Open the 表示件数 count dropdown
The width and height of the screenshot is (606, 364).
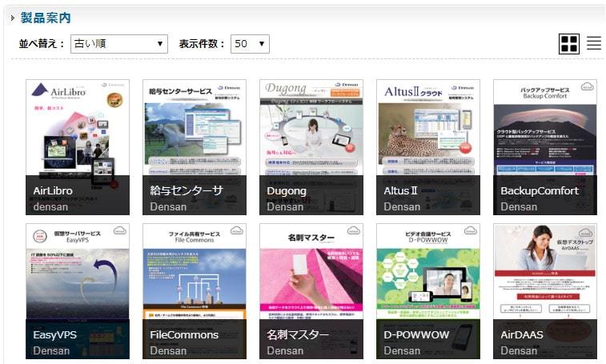250,44
